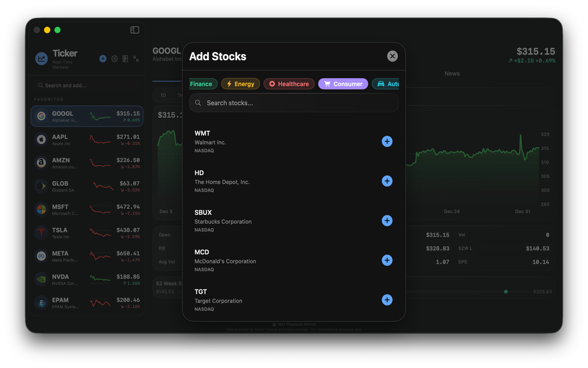Select GOOGL in favorites list
The image size is (588, 368).
click(x=87, y=116)
